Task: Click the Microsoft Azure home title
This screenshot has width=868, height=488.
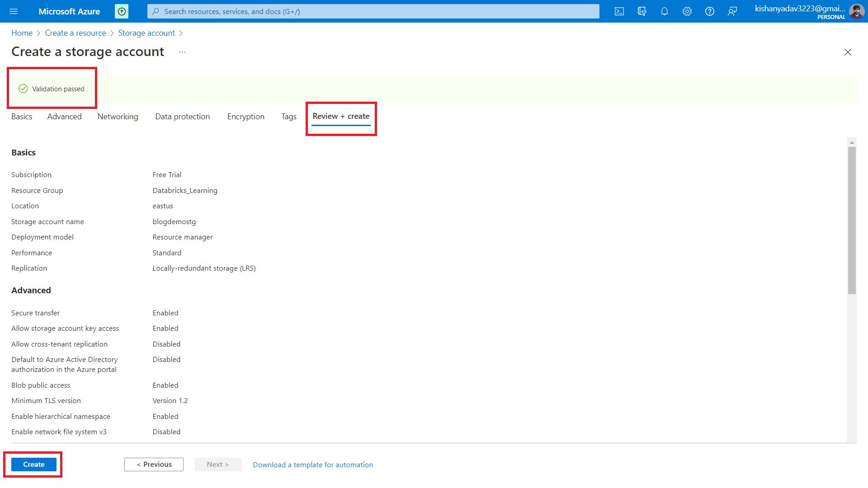Action: coord(69,11)
